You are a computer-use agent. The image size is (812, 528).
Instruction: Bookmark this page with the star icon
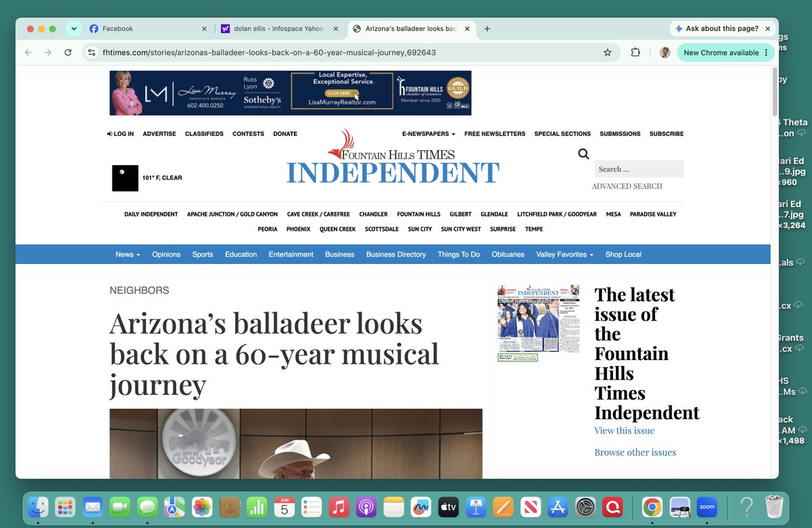(x=608, y=52)
